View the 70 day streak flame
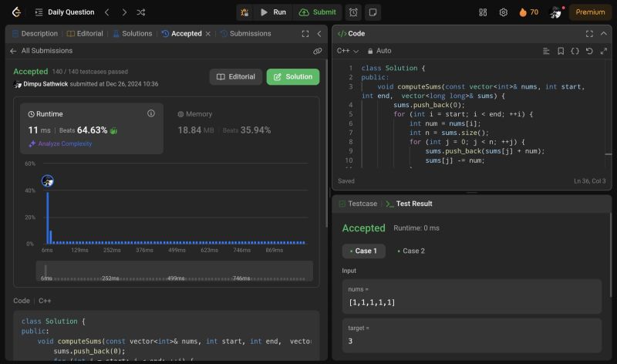Viewport: 617px width, 364px height. tap(529, 12)
